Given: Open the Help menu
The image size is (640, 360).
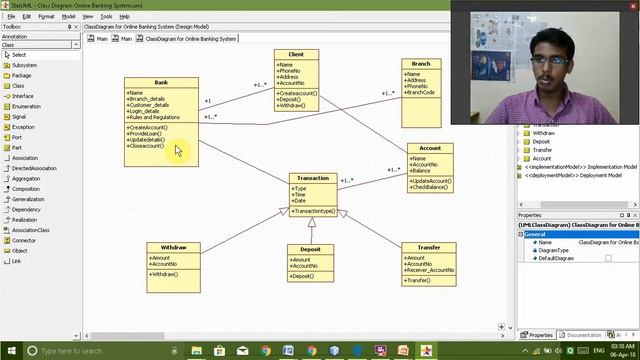Looking at the screenshot, I should pyautogui.click(x=124, y=17).
